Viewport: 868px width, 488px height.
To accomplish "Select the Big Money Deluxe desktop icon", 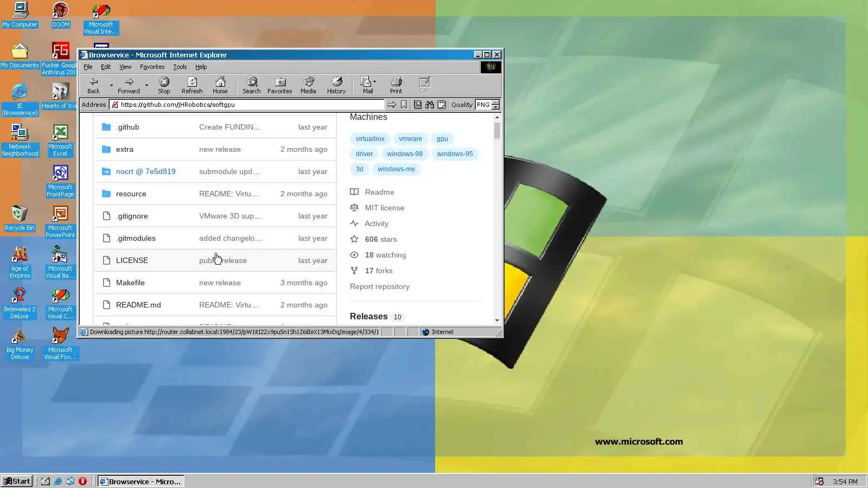I will tap(20, 344).
